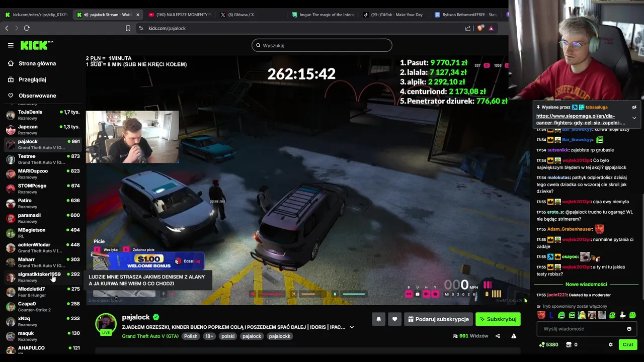
Task: Click the 991 Widzów viewer count
Action: [470, 336]
